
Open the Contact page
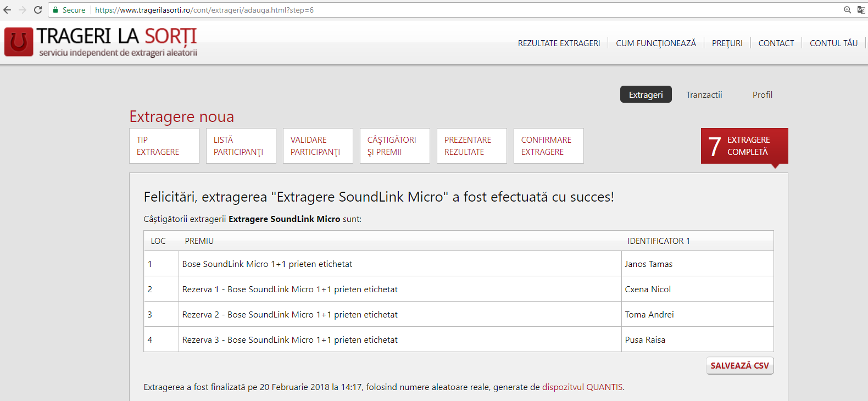pos(776,43)
